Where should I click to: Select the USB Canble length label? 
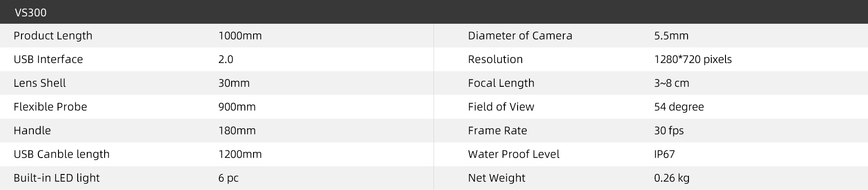click(x=62, y=154)
